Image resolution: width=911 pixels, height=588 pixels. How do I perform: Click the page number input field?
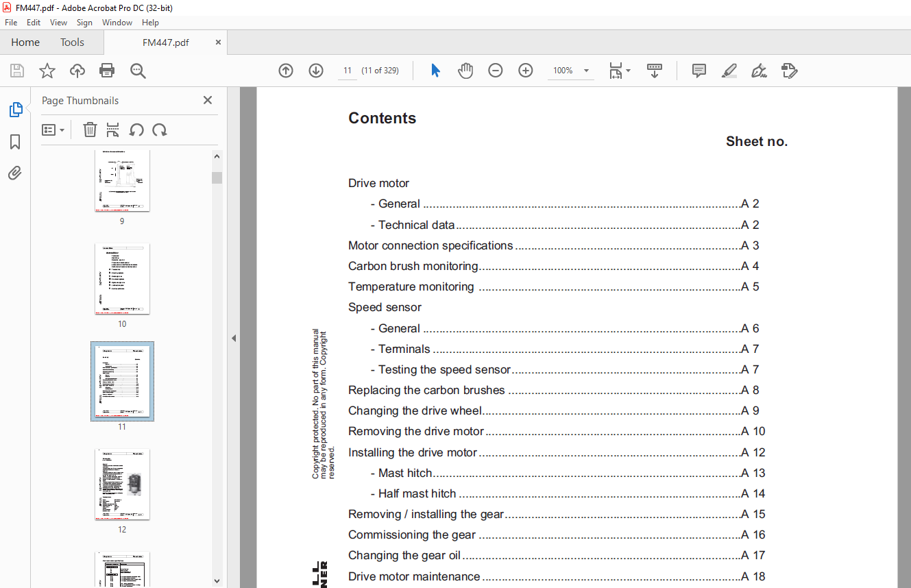coord(348,71)
